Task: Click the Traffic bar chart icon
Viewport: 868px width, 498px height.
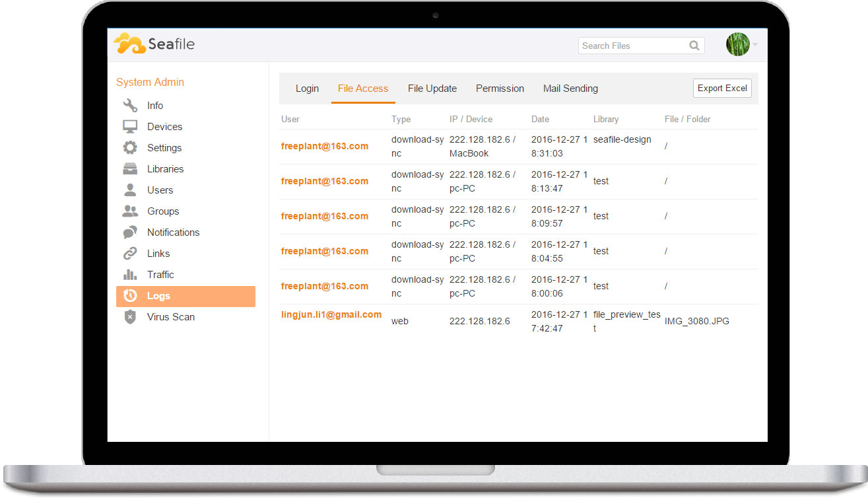Action: 130,275
